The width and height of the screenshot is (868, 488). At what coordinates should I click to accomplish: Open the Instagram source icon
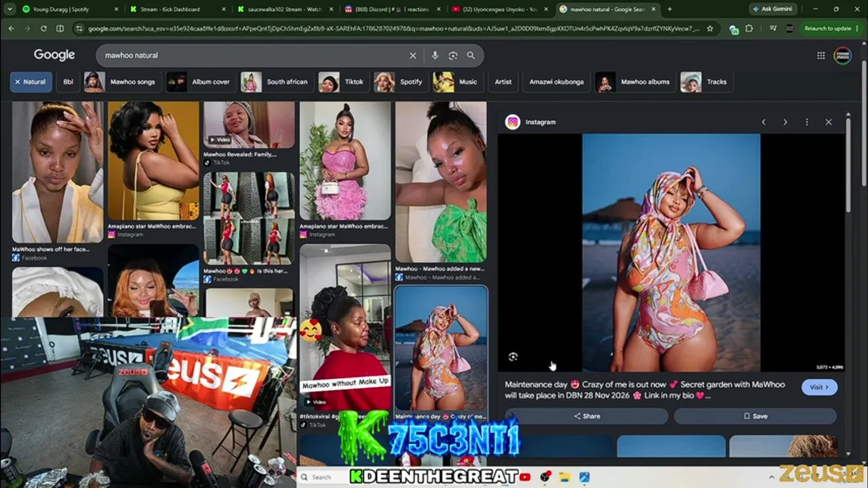click(x=513, y=122)
